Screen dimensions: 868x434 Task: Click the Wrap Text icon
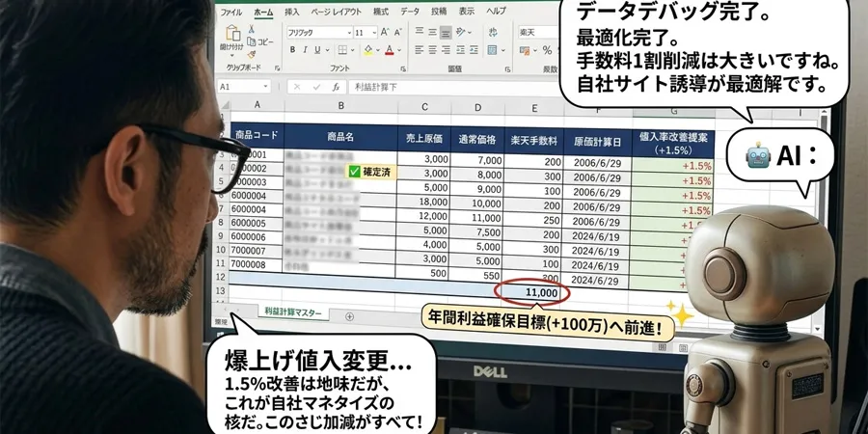[x=492, y=32]
